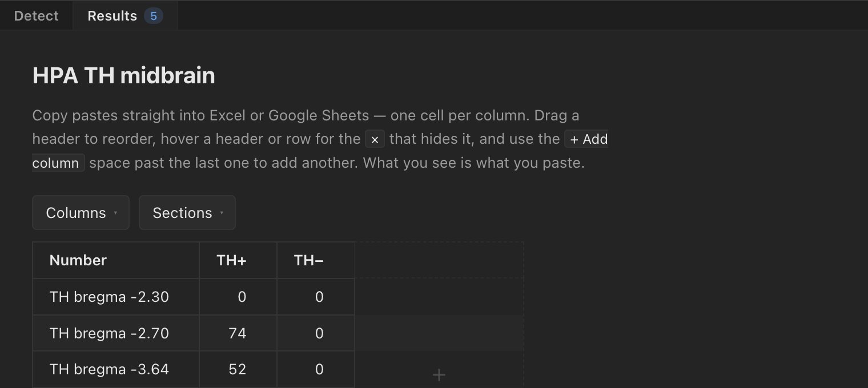The height and width of the screenshot is (388, 868).
Task: Click the small arrow on Columns button
Action: point(115,213)
